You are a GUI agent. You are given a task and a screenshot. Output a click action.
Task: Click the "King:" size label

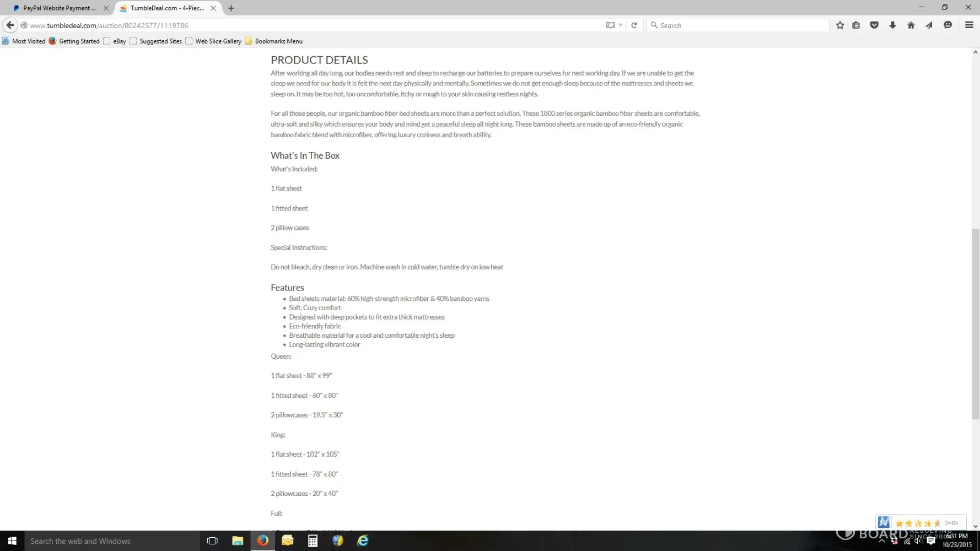[278, 435]
